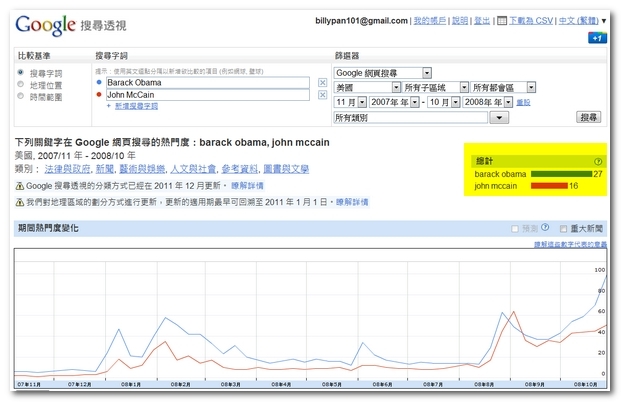Select 時間範圍 comparison radio button

click(x=21, y=96)
